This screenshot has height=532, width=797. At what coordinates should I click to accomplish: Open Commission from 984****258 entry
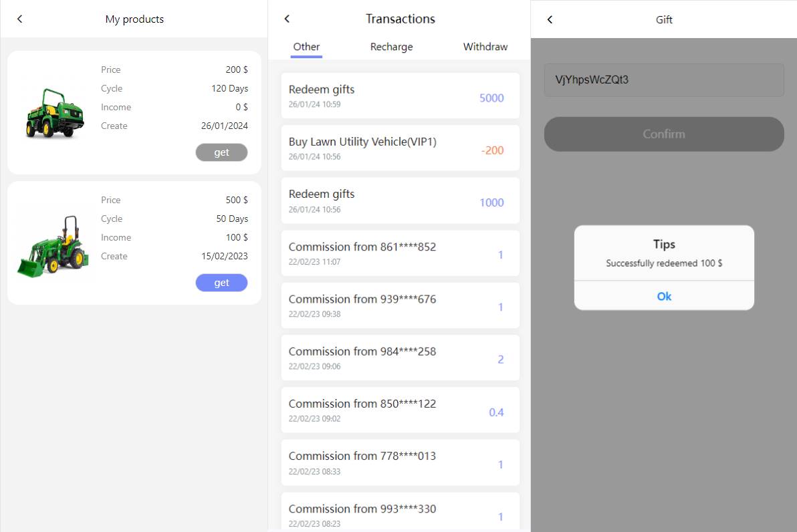point(400,357)
